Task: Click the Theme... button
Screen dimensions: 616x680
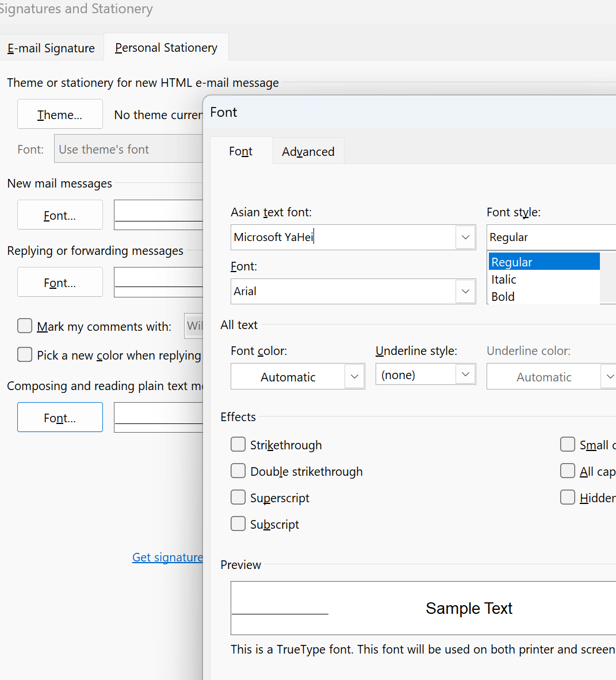Action: 60,114
